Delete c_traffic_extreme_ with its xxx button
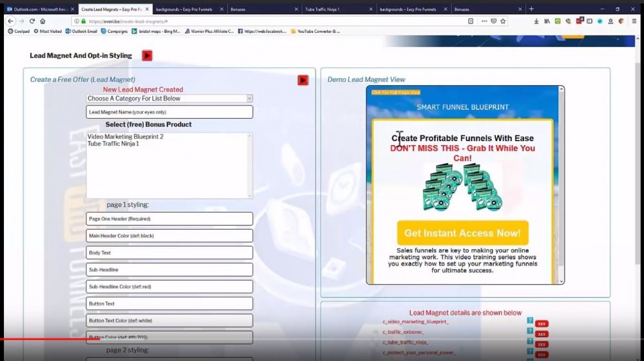Viewport: 644px width, 361px height. (x=542, y=335)
